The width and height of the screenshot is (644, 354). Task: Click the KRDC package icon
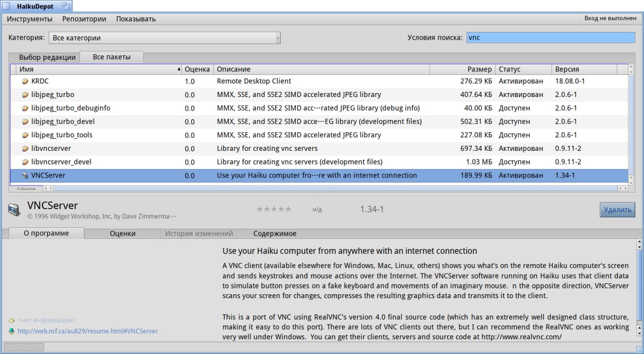pyautogui.click(x=25, y=81)
